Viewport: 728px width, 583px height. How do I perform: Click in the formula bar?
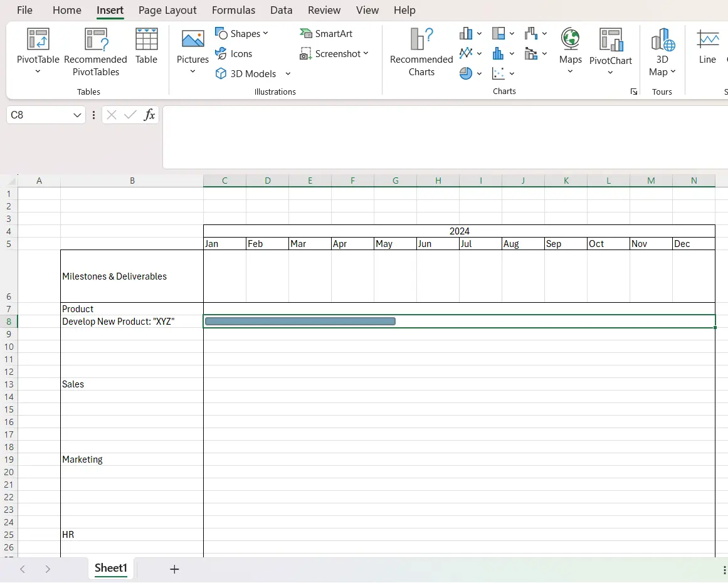(445, 137)
